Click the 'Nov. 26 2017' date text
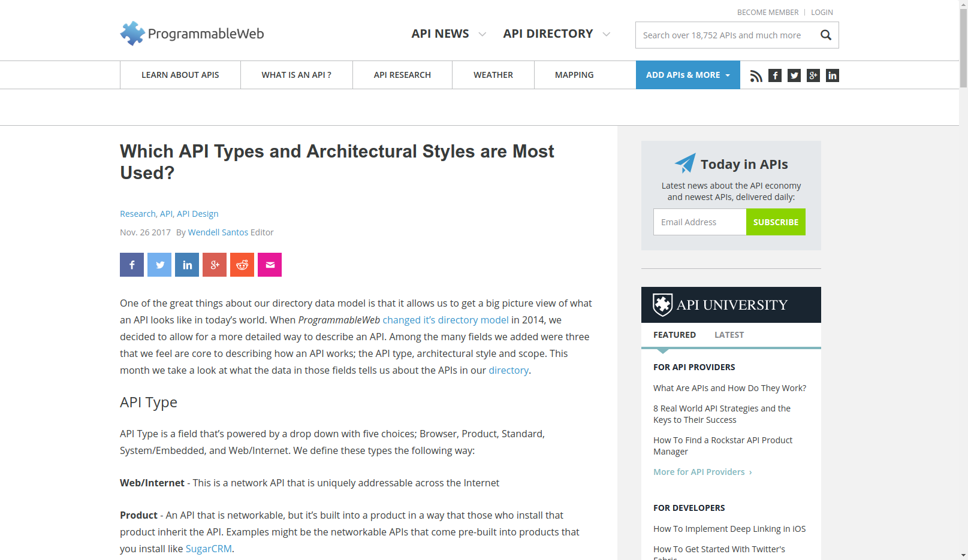Viewport: 968px width, 560px height. (145, 232)
